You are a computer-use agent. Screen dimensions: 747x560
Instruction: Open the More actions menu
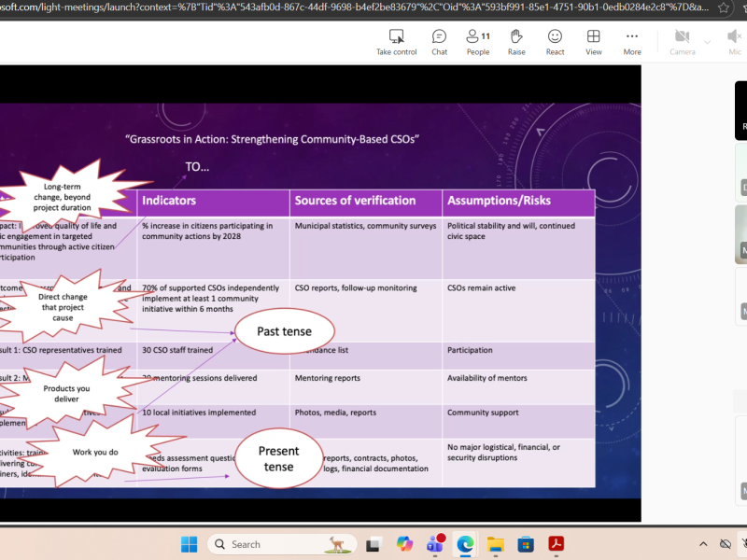click(x=632, y=41)
